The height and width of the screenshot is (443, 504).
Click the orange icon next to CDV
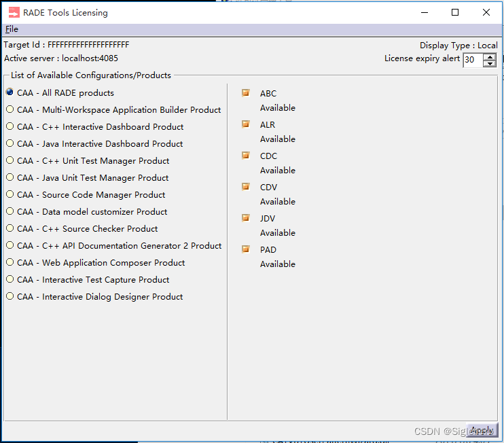[246, 187]
